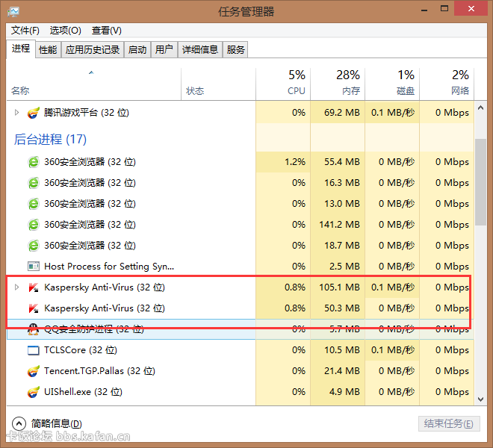
Task: Collapse to 简略信息 view using arrow
Action: tap(19, 423)
